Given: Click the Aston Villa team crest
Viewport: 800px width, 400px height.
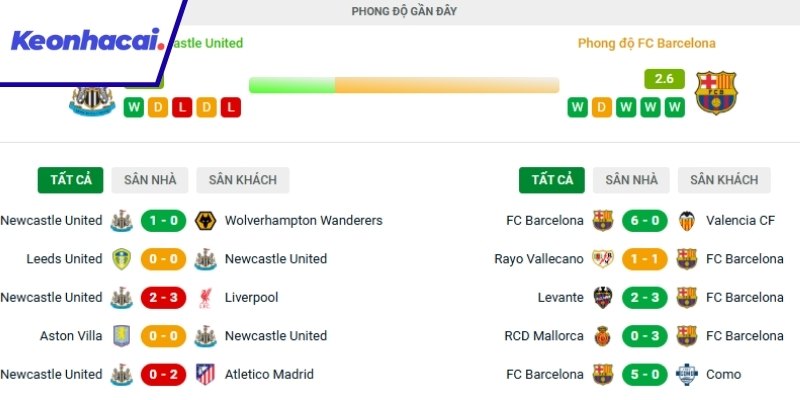Looking at the screenshot, I should point(122,336).
